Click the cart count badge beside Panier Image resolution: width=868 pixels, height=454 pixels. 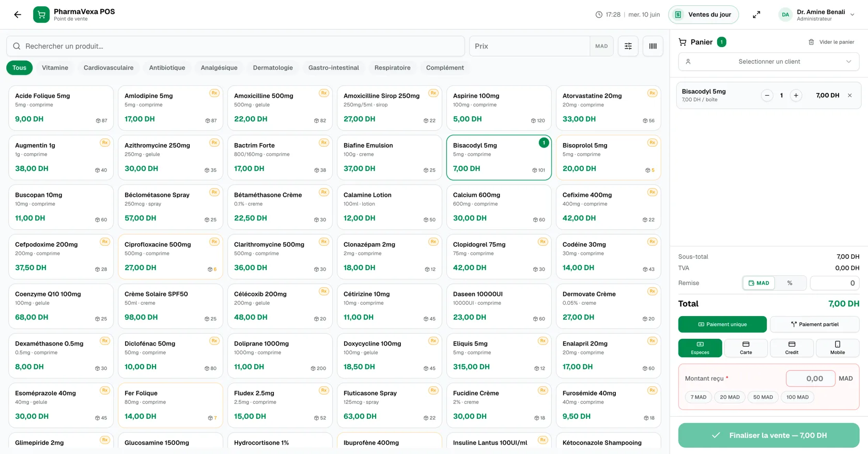pos(722,42)
